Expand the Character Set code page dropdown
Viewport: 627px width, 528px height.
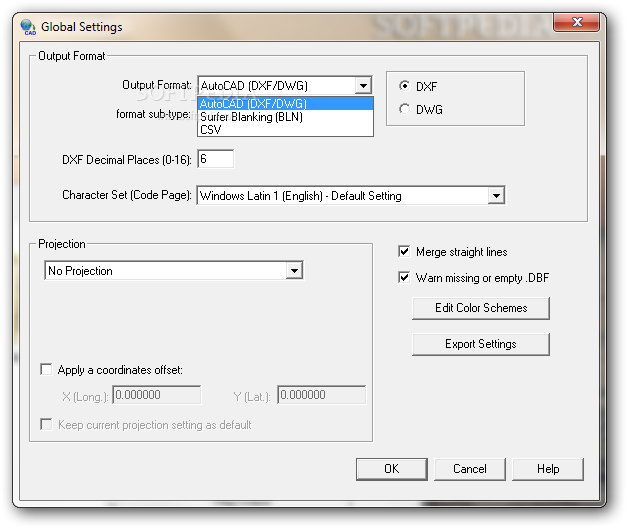coord(496,196)
